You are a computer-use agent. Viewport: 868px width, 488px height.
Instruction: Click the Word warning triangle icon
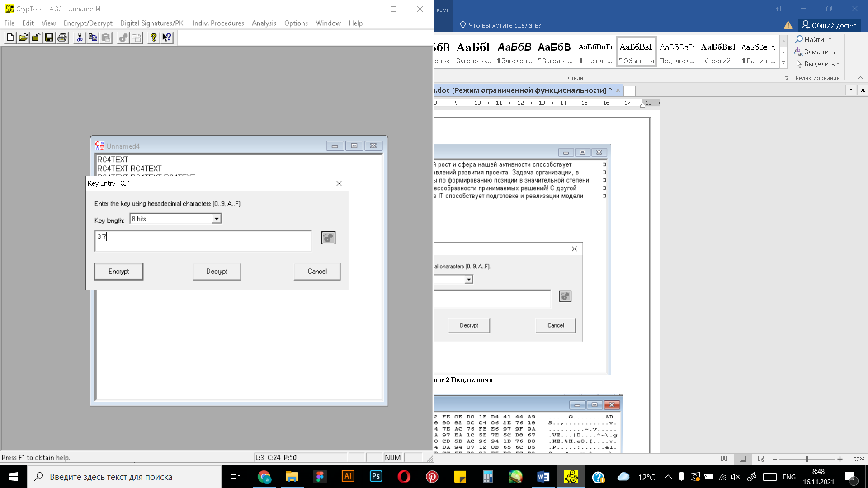click(788, 25)
